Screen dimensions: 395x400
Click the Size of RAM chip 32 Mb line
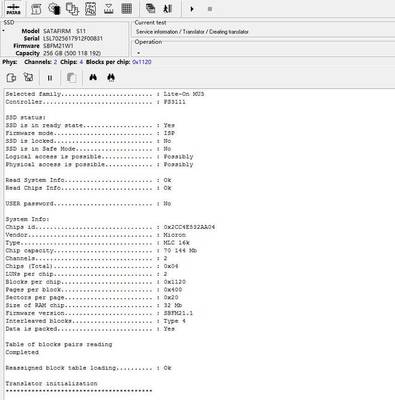click(x=94, y=305)
